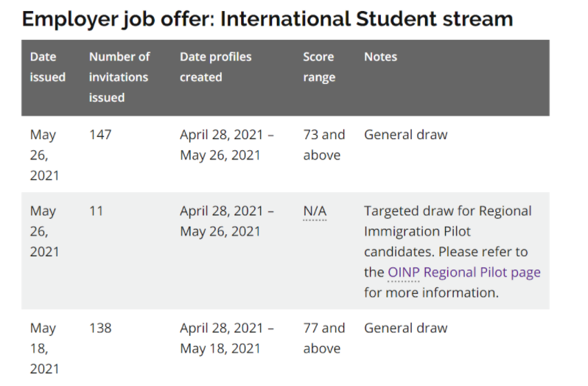Click 'General draw' note in the 138 row

click(405, 328)
